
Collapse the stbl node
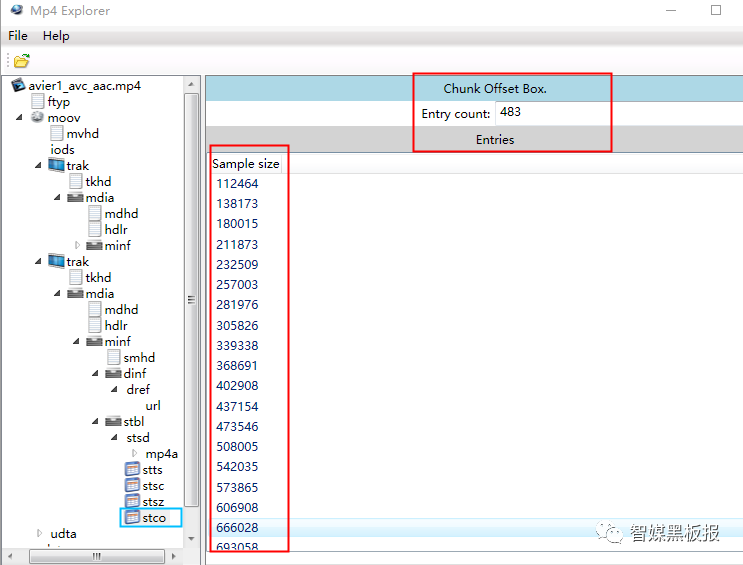(x=95, y=421)
